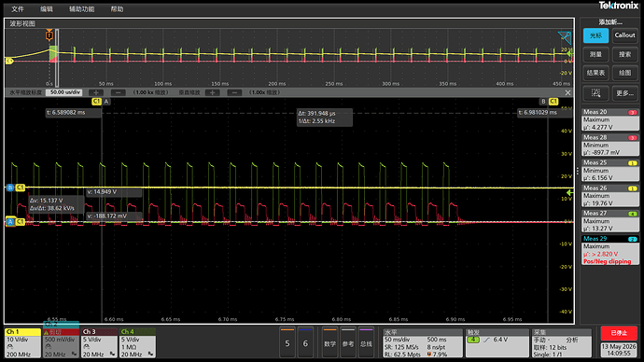The width and height of the screenshot is (644, 362).
Task: Click the 测量 measure button
Action: pos(595,54)
